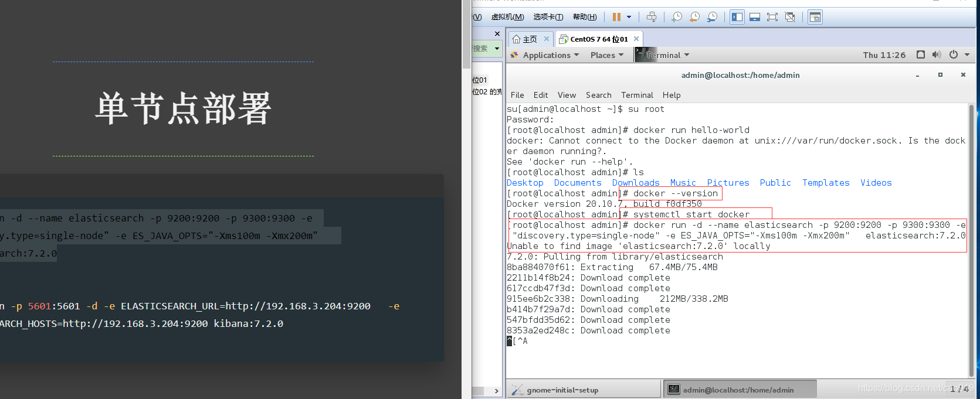Click the power icon in GNOME bar
Viewport: 980px width, 399px height.
click(x=954, y=54)
